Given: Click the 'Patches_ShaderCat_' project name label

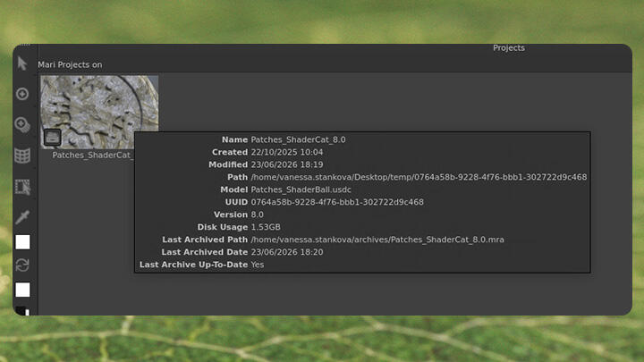Looking at the screenshot, I should pyautogui.click(x=92, y=156).
